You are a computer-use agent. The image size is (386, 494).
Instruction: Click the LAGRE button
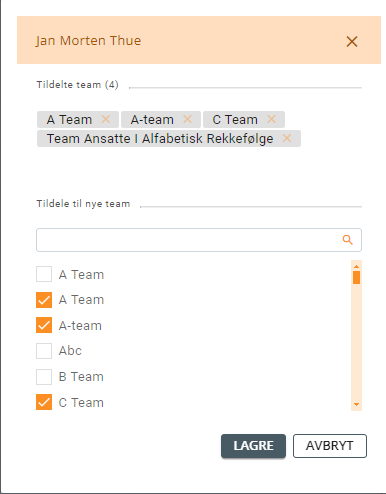(253, 446)
